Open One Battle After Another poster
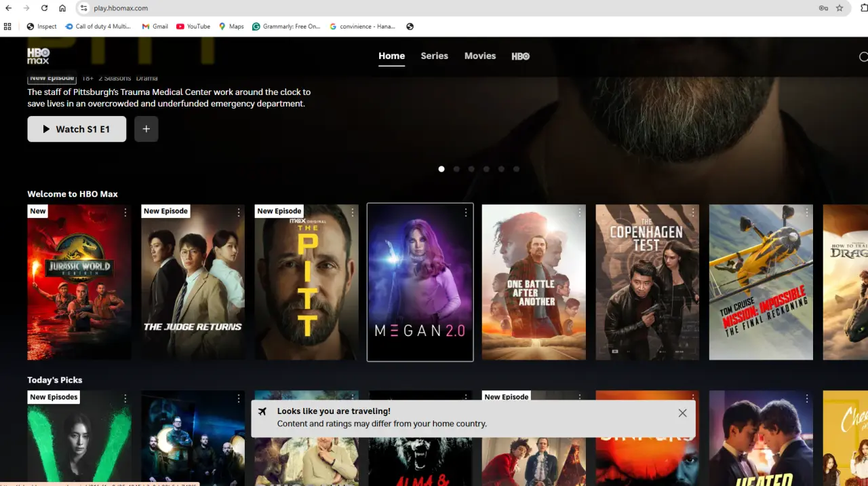 click(x=534, y=282)
